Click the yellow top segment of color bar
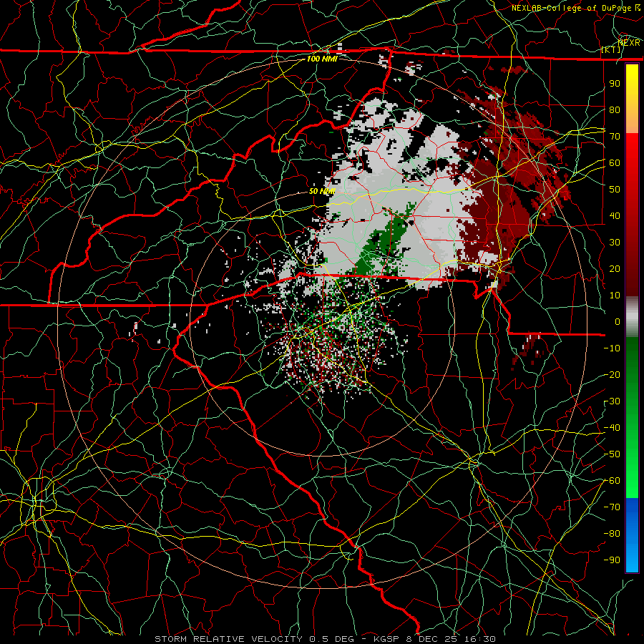The width and height of the screenshot is (644, 644). 632,99
